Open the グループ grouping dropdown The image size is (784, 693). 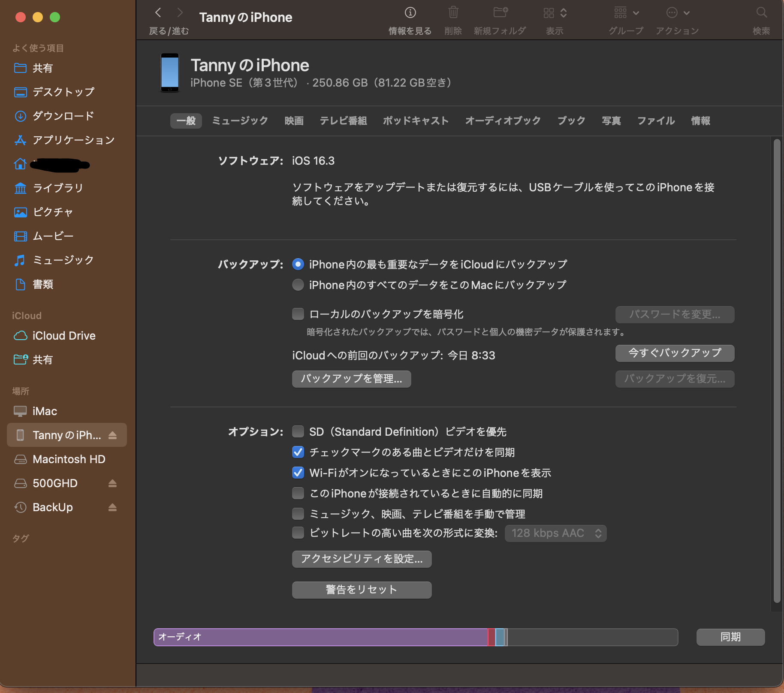coord(626,13)
